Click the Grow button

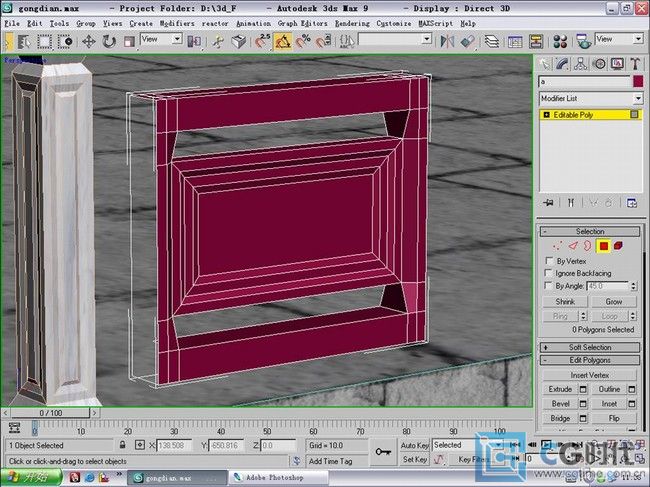614,301
